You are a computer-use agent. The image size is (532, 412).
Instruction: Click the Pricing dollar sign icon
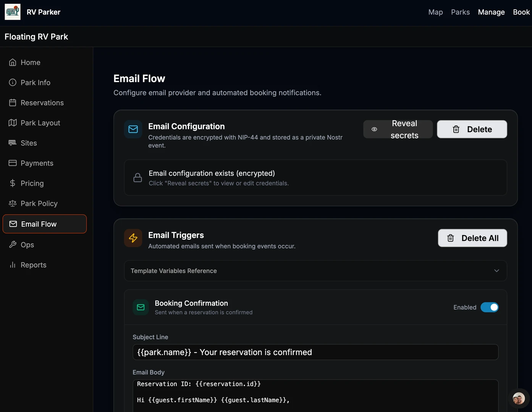[13, 183]
